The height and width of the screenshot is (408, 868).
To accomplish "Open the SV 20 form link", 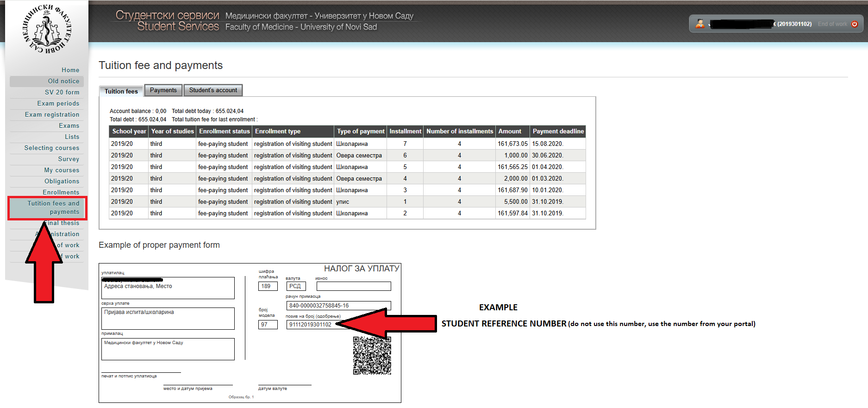I will click(x=62, y=92).
